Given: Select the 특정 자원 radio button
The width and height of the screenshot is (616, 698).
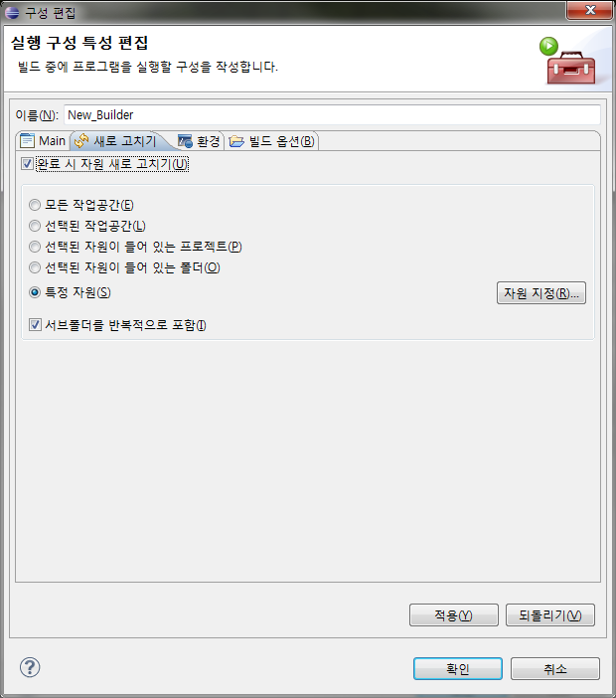Looking at the screenshot, I should tap(35, 292).
